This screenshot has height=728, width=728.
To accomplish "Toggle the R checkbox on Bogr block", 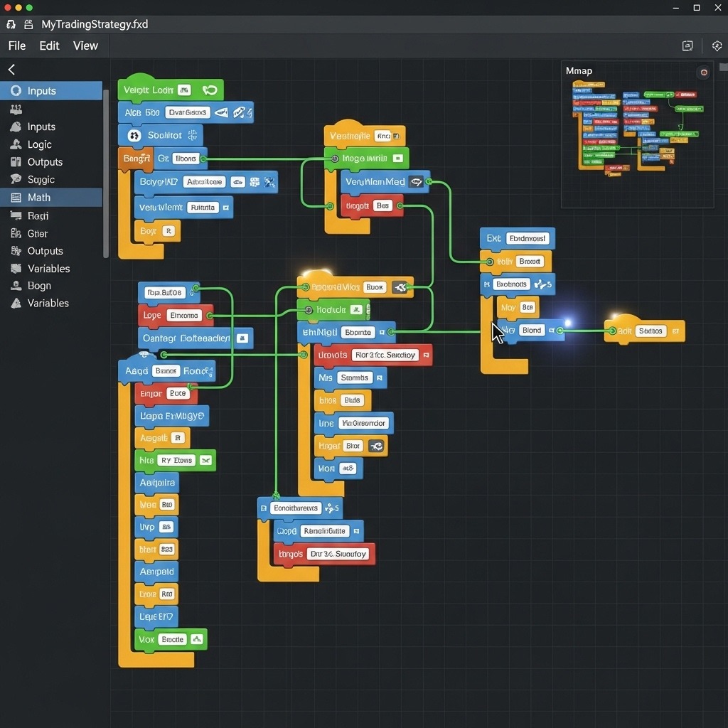I will [168, 231].
